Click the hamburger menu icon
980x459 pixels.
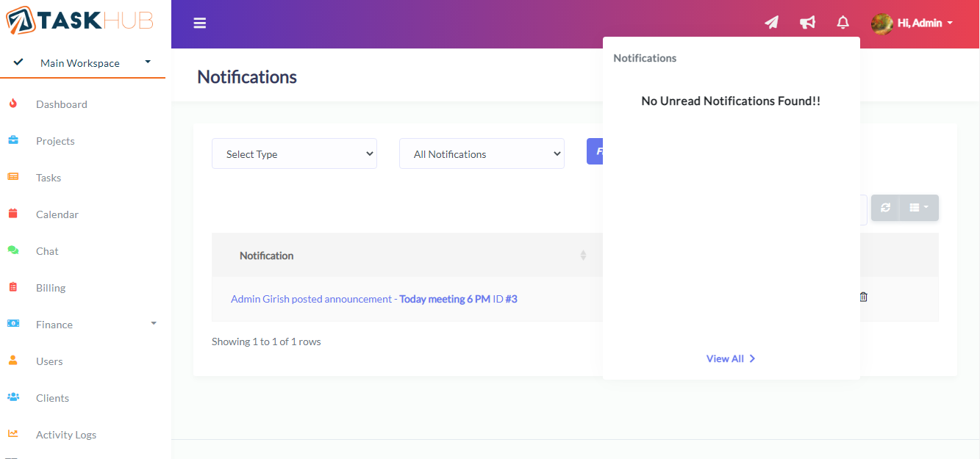point(199,24)
